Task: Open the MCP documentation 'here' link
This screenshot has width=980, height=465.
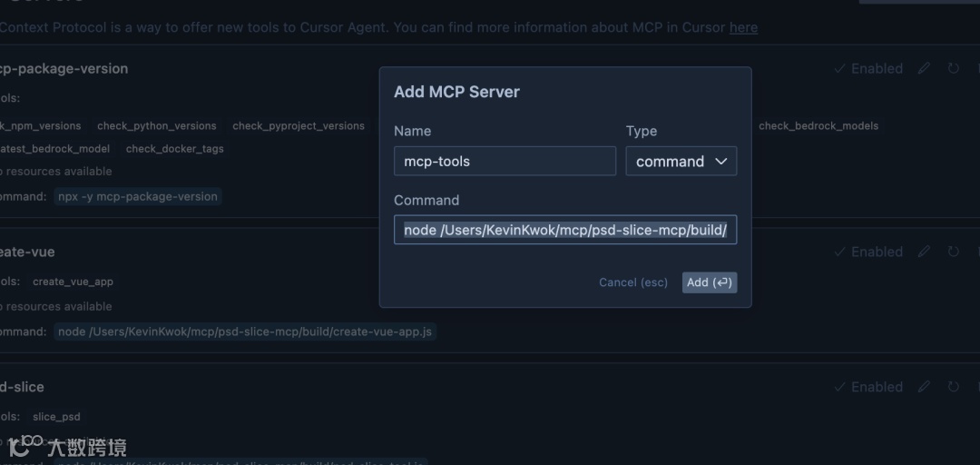Action: 743,27
